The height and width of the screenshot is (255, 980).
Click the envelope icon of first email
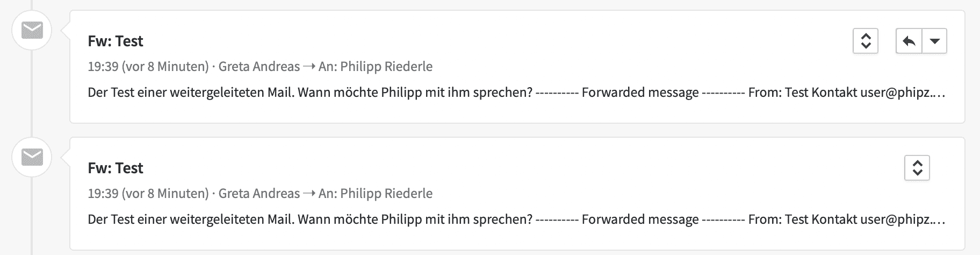pos(32,31)
